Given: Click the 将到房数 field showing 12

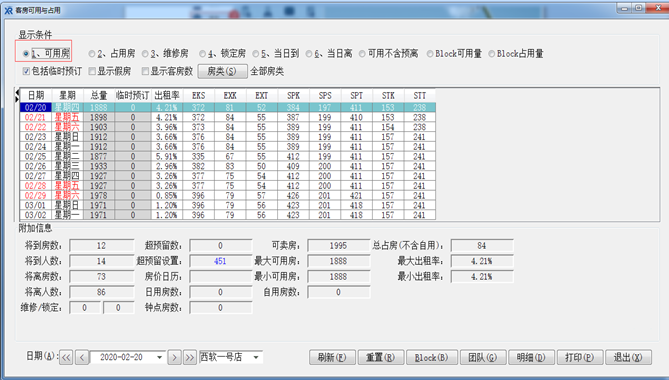Looking at the screenshot, I should pos(101,246).
